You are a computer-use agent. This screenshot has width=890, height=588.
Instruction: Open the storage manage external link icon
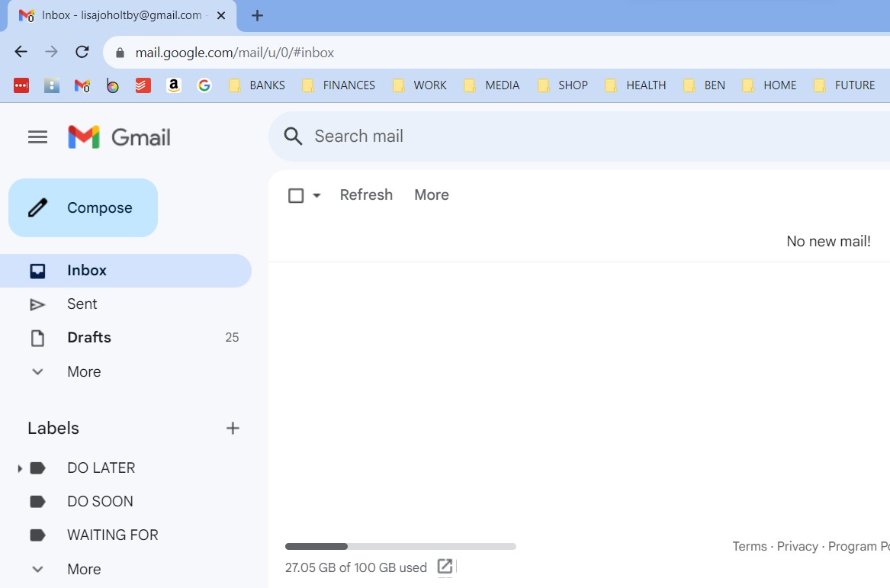[x=445, y=566]
